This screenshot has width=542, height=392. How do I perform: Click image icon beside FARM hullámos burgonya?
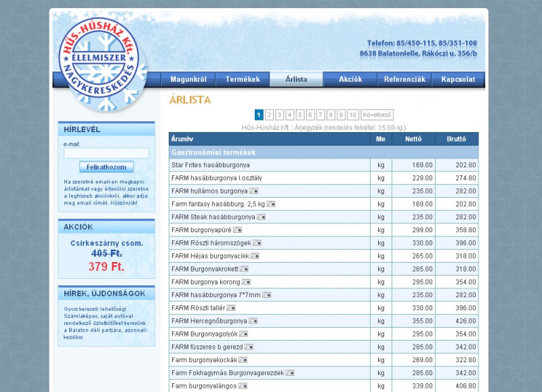253,191
